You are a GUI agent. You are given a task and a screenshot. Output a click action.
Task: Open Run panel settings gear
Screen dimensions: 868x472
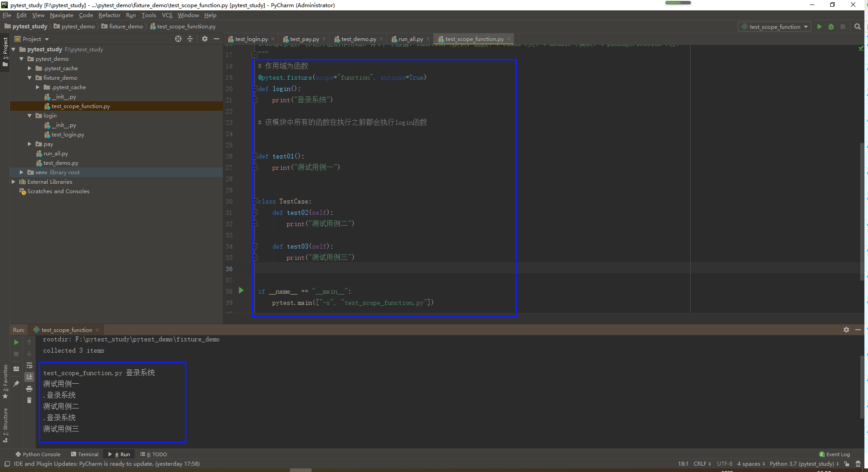[846, 330]
